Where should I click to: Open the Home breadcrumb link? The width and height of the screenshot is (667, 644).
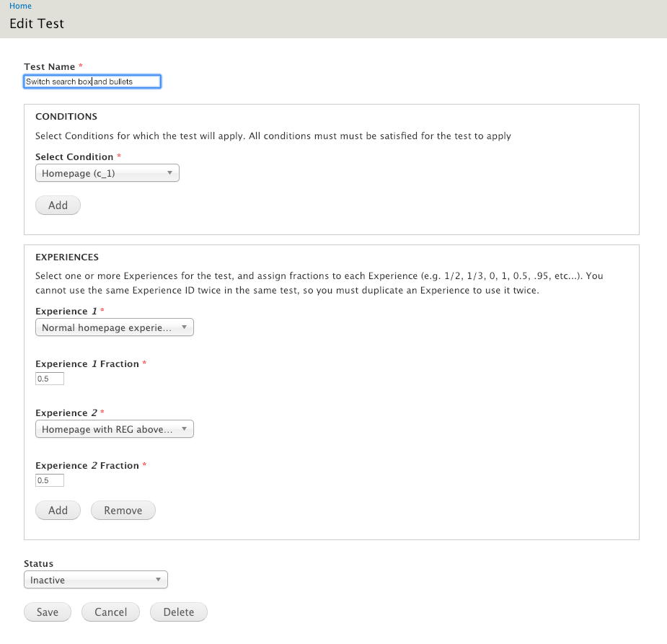pos(20,6)
